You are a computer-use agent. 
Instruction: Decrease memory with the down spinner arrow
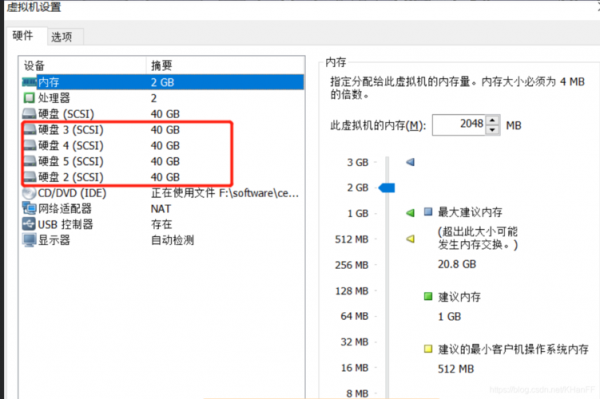point(492,130)
